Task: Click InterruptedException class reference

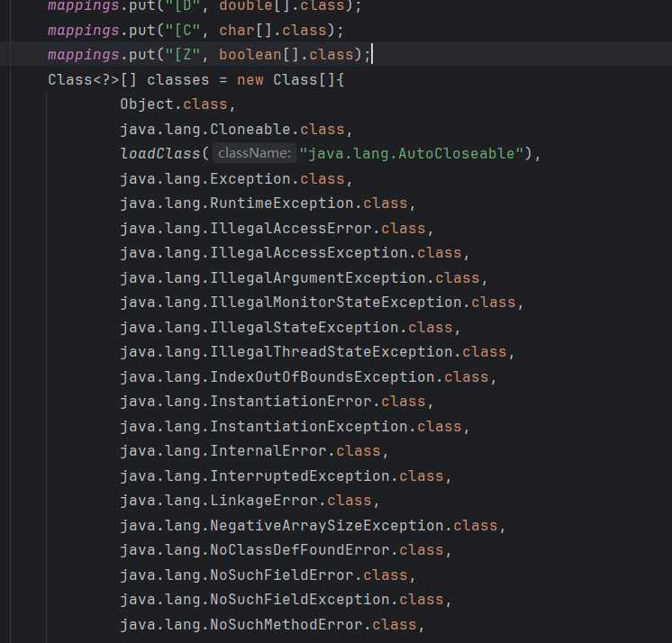Action: (304, 475)
